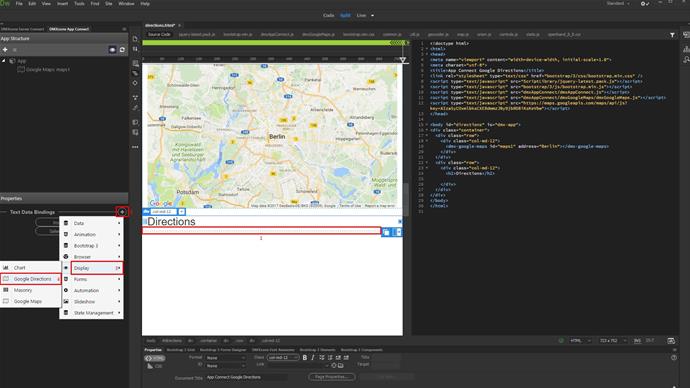Click the point to file icon
This screenshot has width=690, height=388.
(334, 366)
